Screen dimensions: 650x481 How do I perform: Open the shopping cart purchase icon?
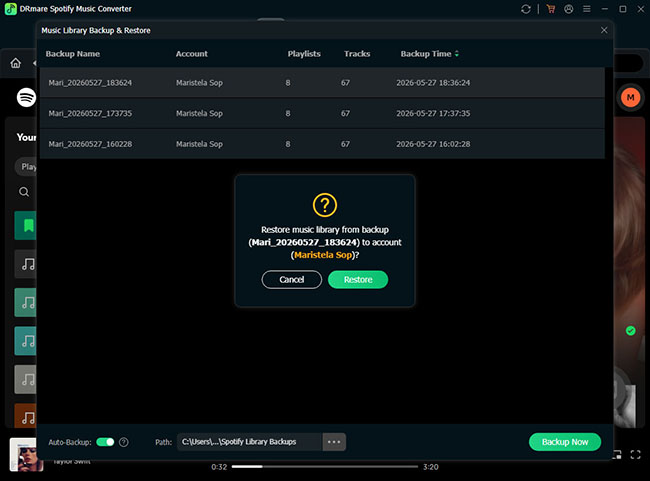pyautogui.click(x=551, y=9)
